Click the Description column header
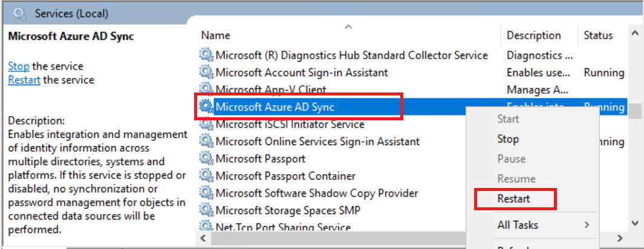644x249 pixels. click(533, 36)
